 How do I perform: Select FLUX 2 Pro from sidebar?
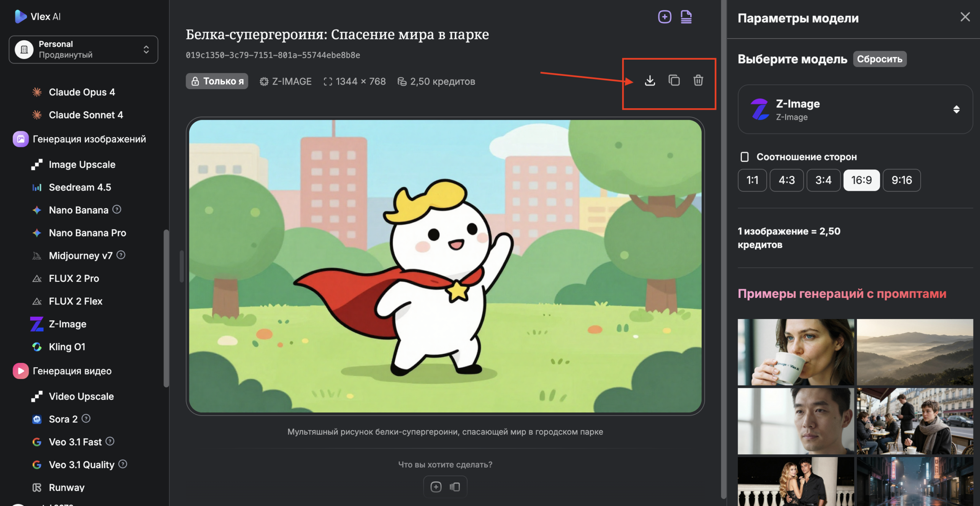click(74, 278)
